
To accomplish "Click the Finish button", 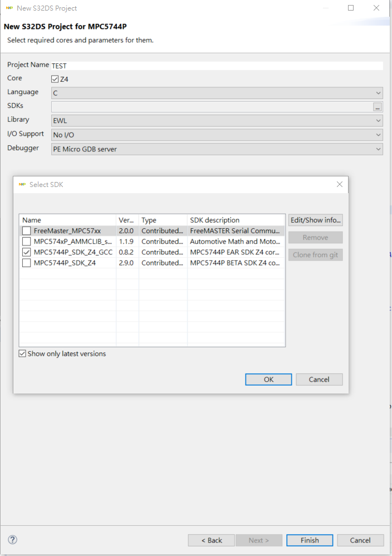I will [x=310, y=540].
